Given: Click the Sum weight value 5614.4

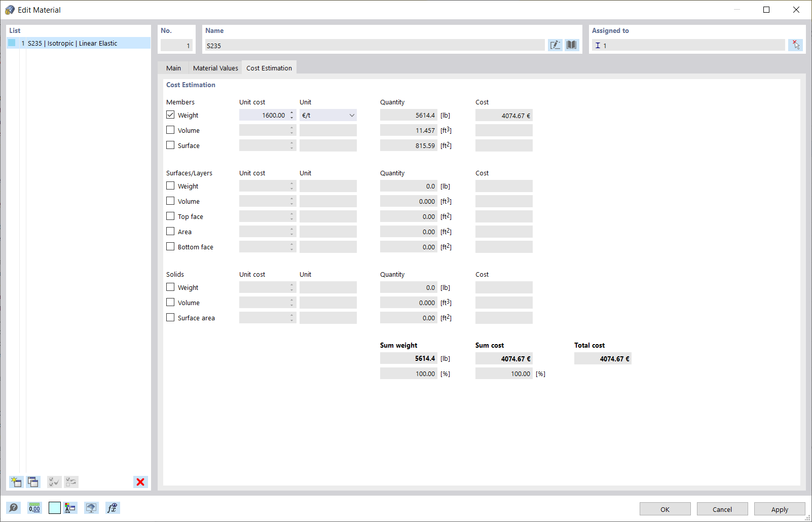Looking at the screenshot, I should 409,359.
